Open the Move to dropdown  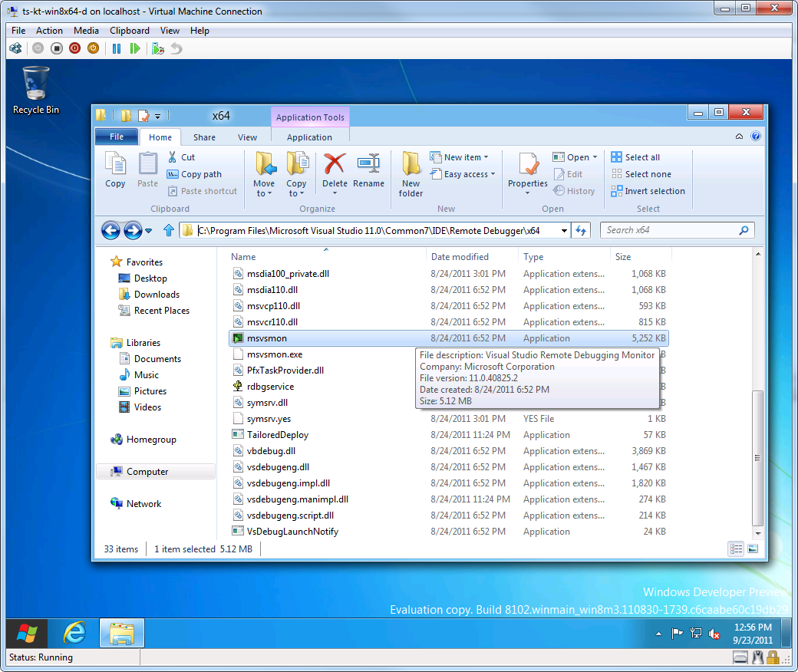[265, 175]
